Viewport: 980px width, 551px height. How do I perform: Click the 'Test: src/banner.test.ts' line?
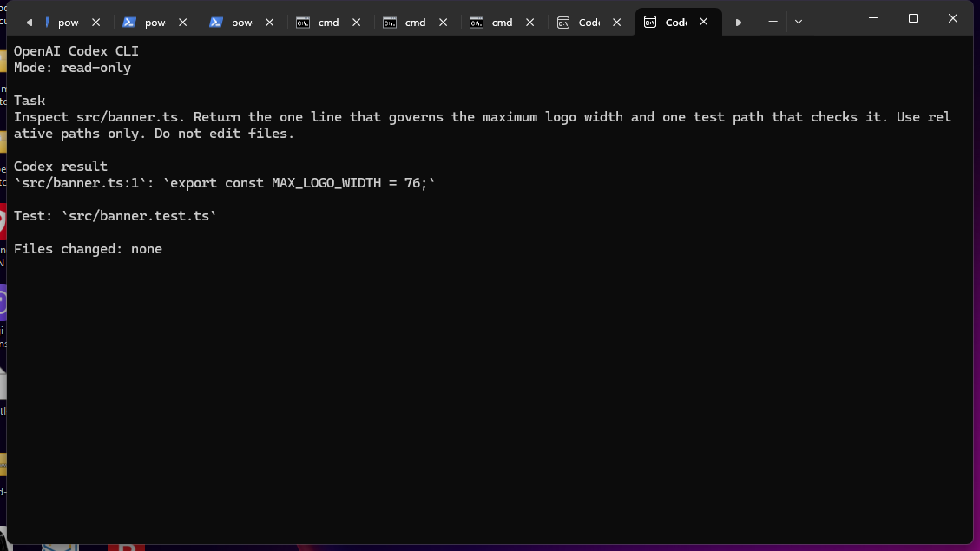[x=115, y=216]
